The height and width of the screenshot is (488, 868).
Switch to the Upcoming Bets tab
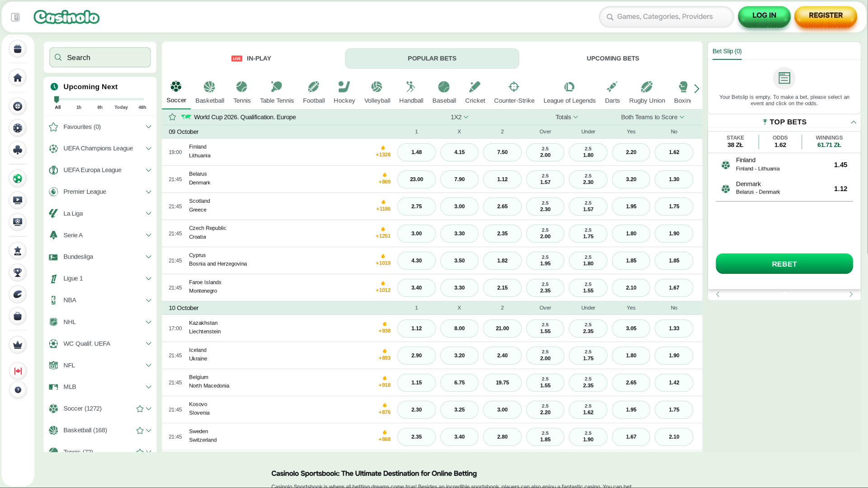click(612, 58)
